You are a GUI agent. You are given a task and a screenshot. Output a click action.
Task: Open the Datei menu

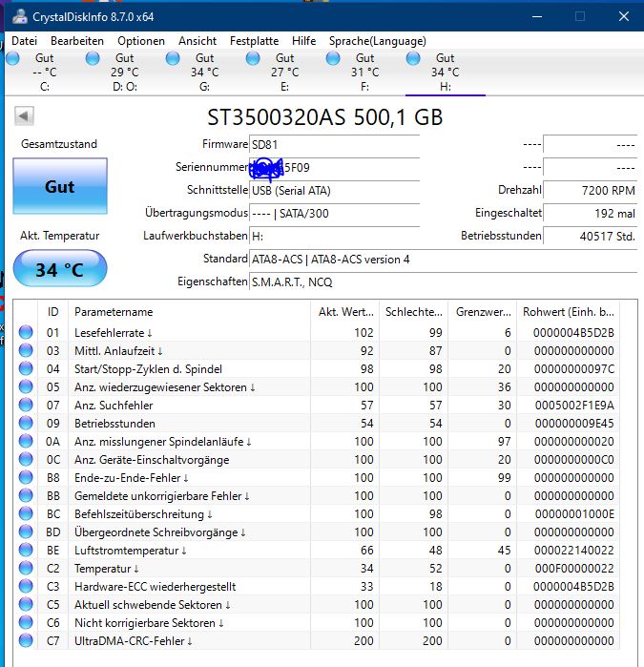tap(24, 41)
